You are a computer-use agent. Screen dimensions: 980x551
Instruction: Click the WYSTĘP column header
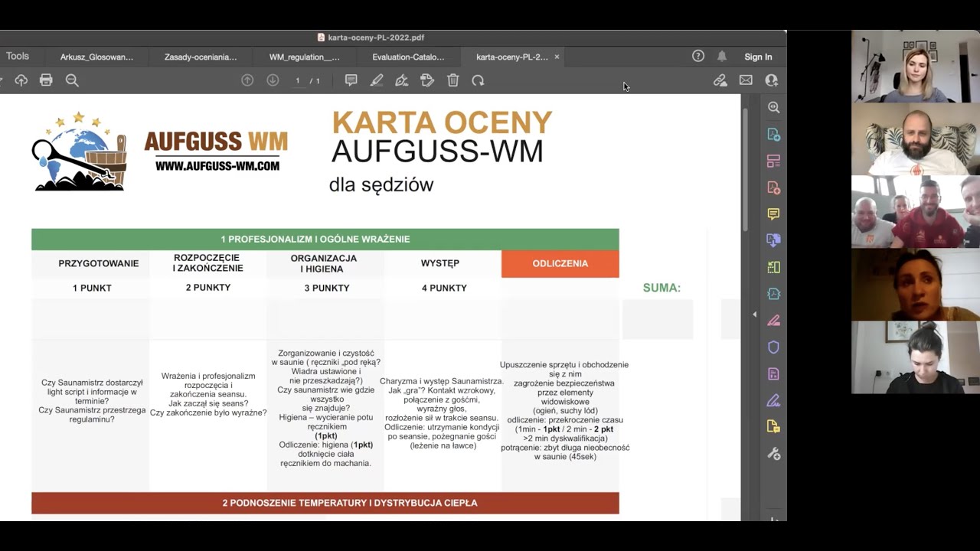(440, 263)
